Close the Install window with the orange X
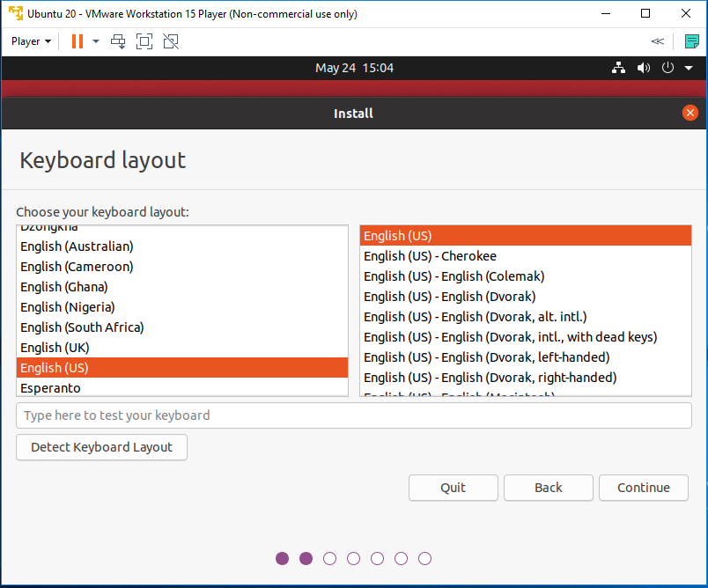Viewport: 708px width, 588px height. (x=690, y=113)
